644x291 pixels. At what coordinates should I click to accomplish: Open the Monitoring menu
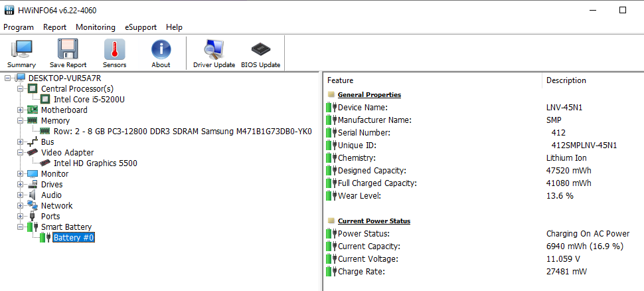[x=96, y=27]
